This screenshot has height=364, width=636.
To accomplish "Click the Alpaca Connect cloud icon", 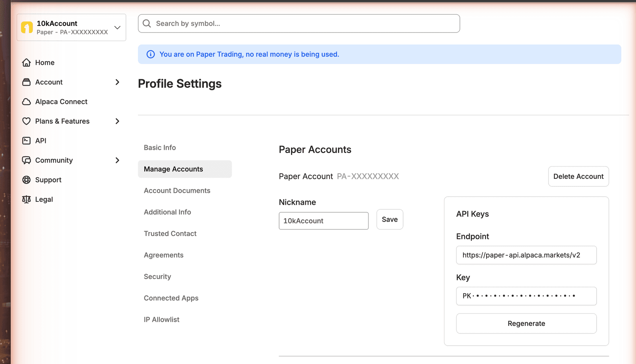I will point(26,102).
